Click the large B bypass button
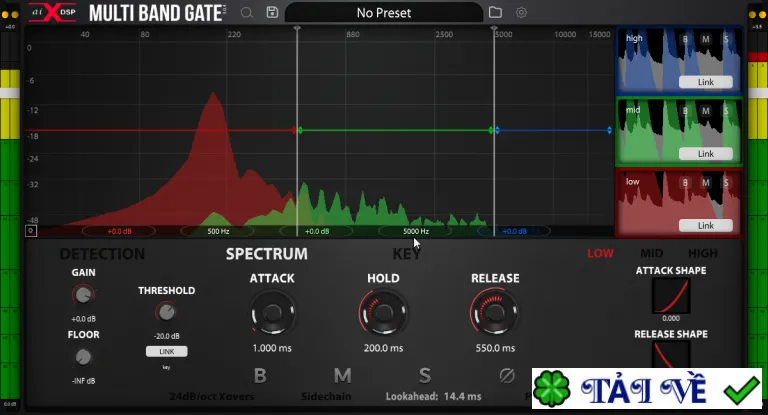 (260, 376)
